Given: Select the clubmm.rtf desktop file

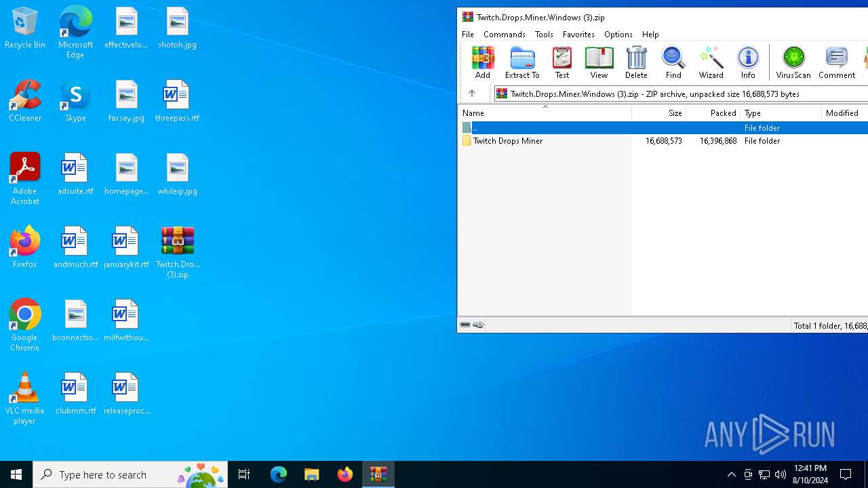Looking at the screenshot, I should point(75,394).
